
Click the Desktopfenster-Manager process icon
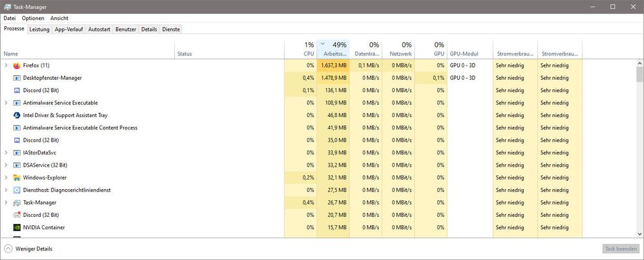pos(17,78)
